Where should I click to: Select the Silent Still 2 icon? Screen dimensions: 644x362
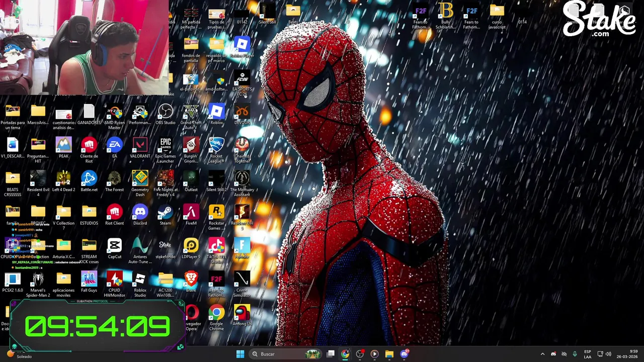pyautogui.click(x=216, y=182)
